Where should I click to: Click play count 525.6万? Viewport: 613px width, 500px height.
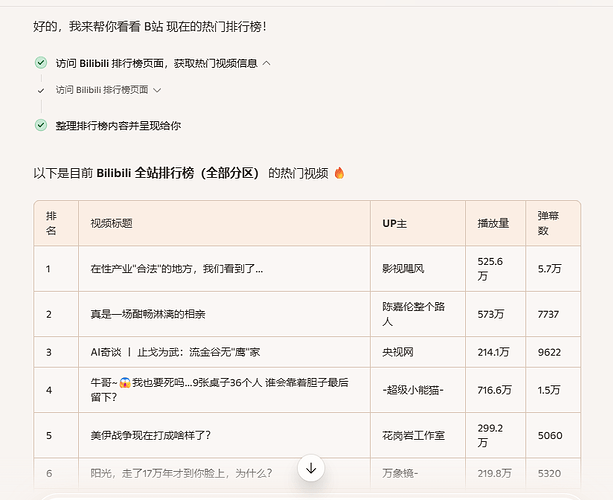490,269
